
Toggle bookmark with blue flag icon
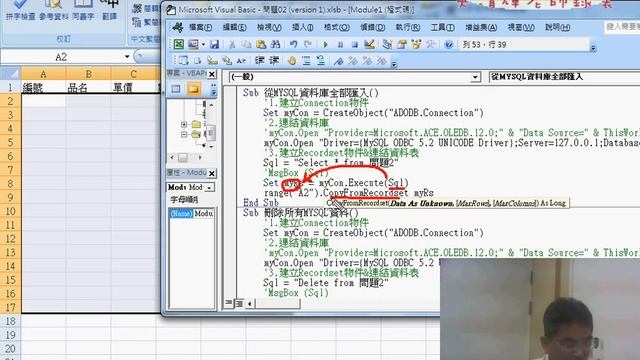click(x=338, y=61)
